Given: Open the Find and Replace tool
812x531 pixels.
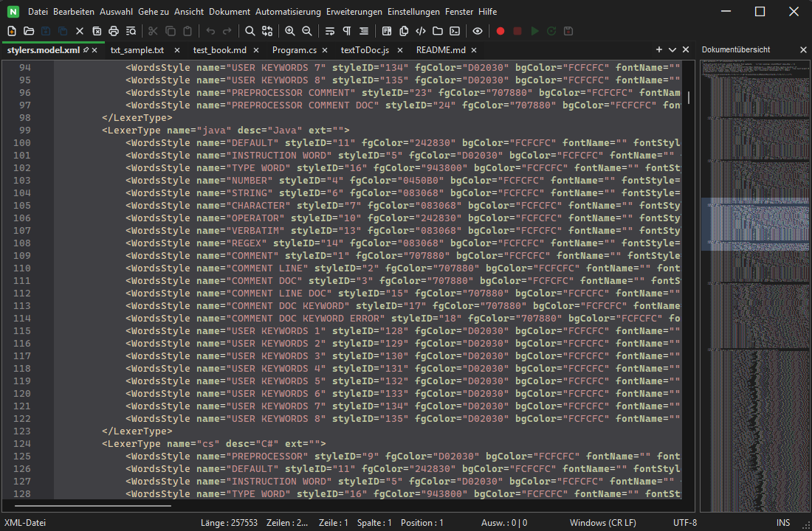Looking at the screenshot, I should click(267, 31).
